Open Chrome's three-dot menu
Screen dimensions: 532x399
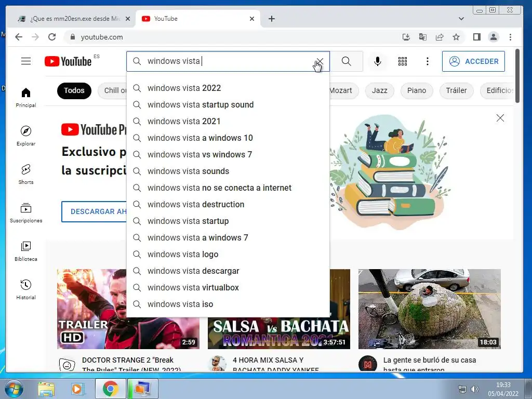tap(510, 37)
